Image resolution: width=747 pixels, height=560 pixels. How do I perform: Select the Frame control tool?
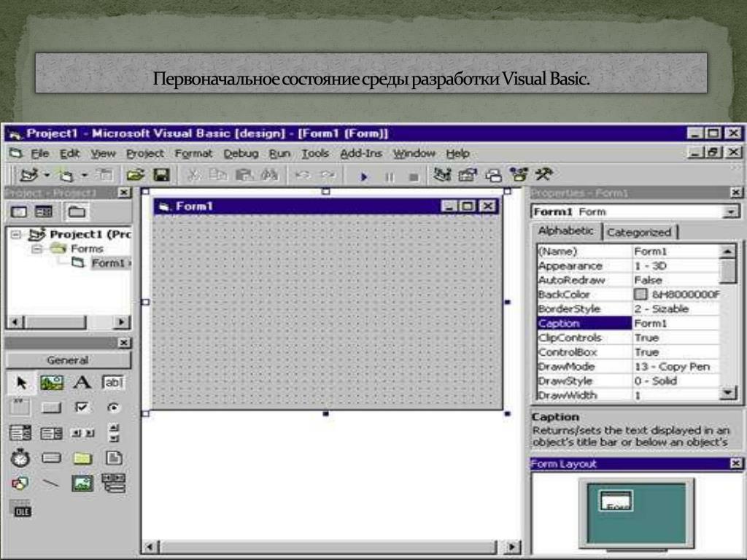click(x=20, y=407)
